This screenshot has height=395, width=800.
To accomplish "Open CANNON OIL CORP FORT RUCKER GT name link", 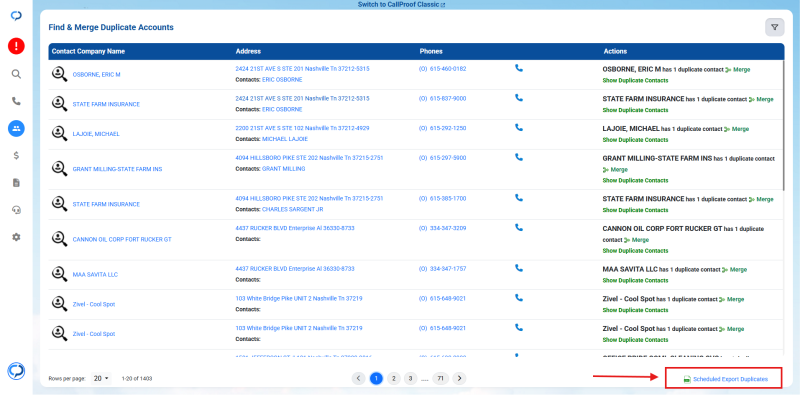I will coord(122,239).
